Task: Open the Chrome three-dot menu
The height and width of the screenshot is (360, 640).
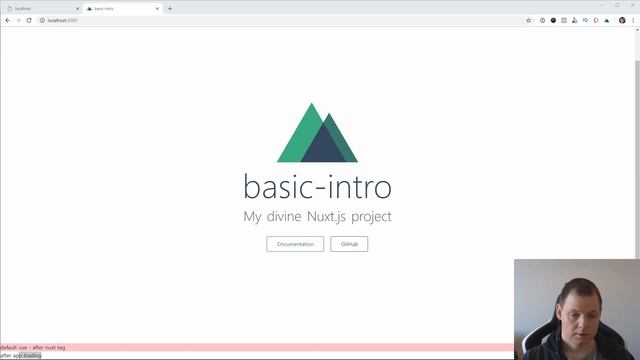Action: (633, 20)
